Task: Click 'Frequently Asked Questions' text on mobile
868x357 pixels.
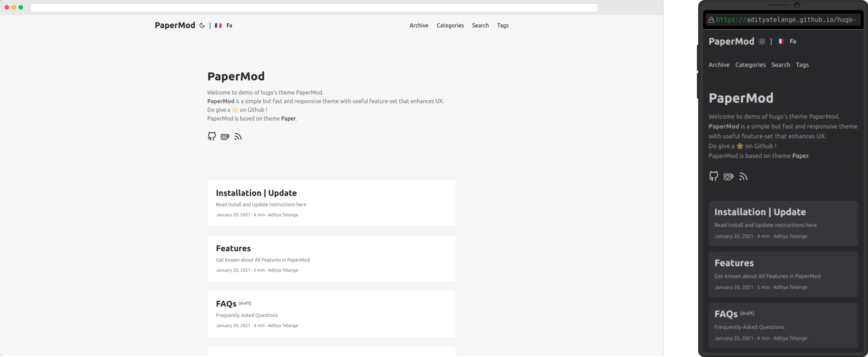Action: pos(749,327)
